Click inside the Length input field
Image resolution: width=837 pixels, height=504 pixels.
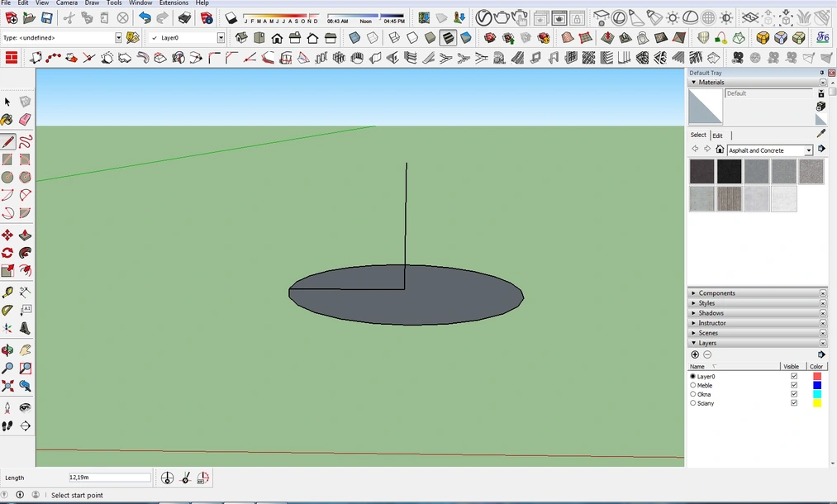(107, 478)
